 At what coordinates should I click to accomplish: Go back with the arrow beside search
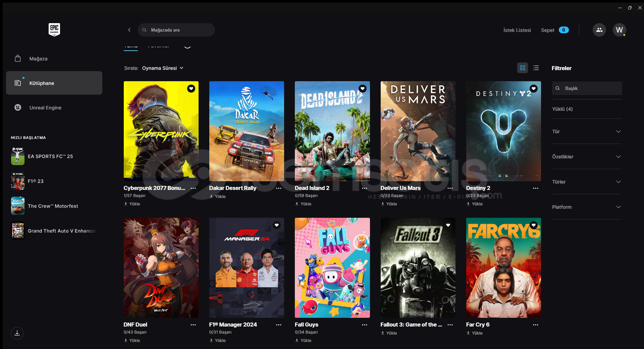pos(129,30)
